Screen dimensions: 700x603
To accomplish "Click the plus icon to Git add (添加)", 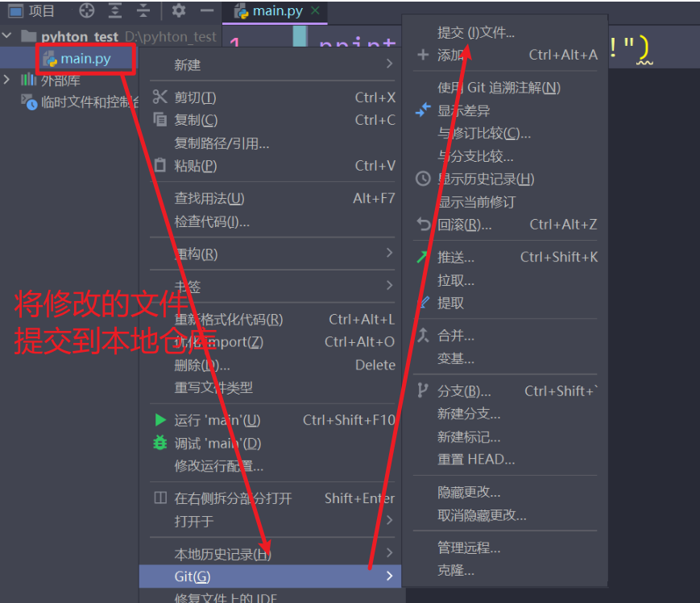I will [423, 55].
